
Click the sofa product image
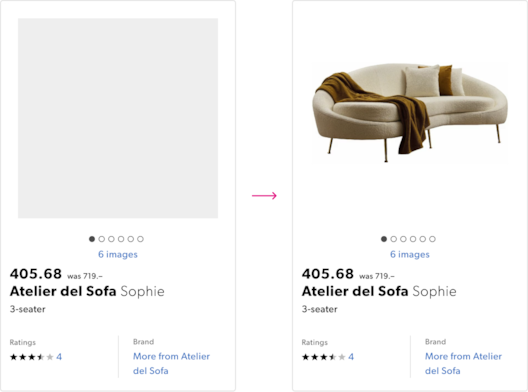coord(410,113)
